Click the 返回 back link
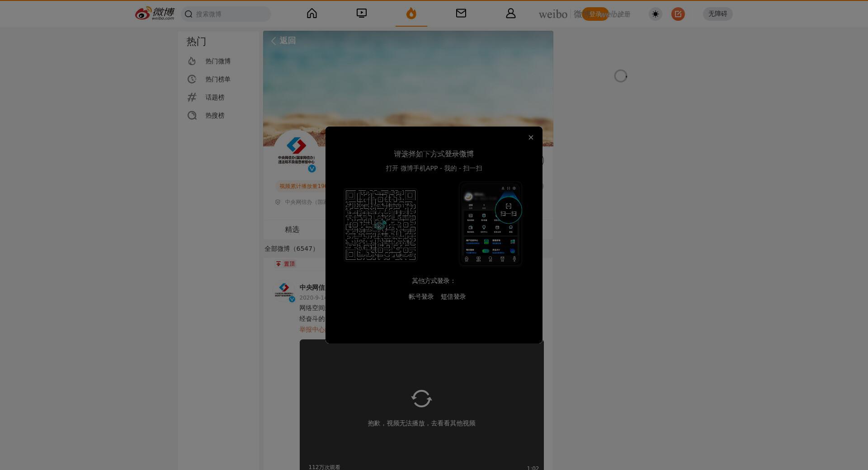This screenshot has width=868, height=470. click(x=283, y=41)
